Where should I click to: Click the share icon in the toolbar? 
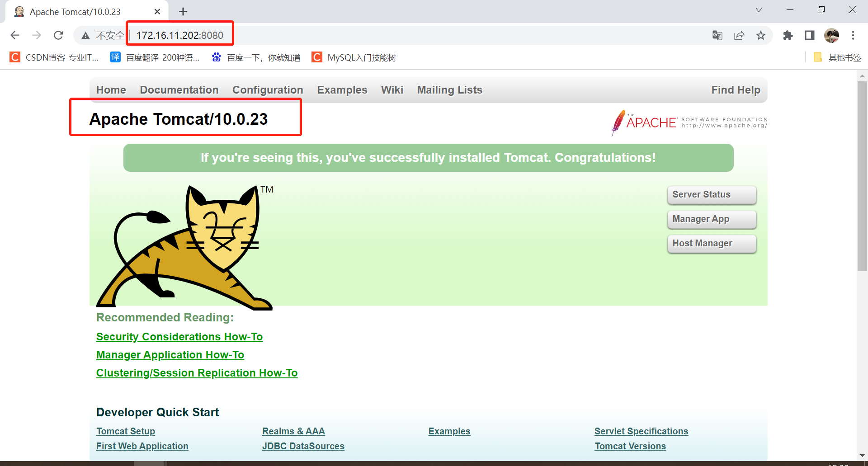tap(740, 35)
